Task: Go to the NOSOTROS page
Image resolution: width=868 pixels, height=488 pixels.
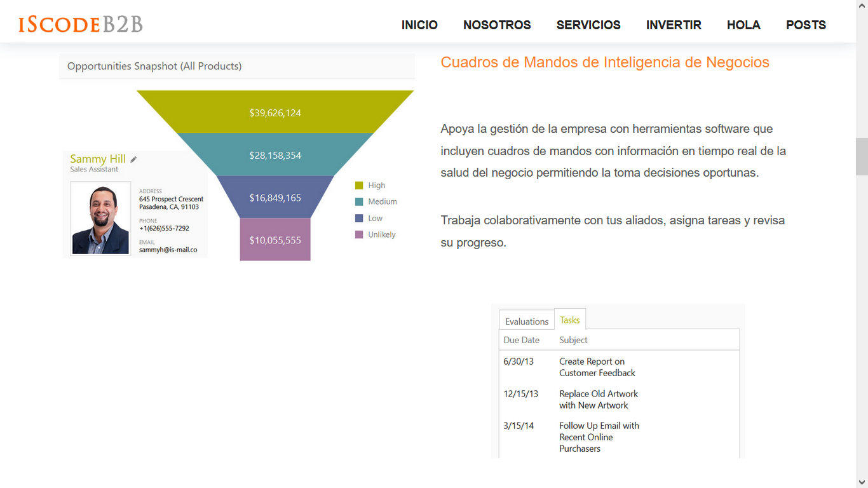Action: (497, 25)
